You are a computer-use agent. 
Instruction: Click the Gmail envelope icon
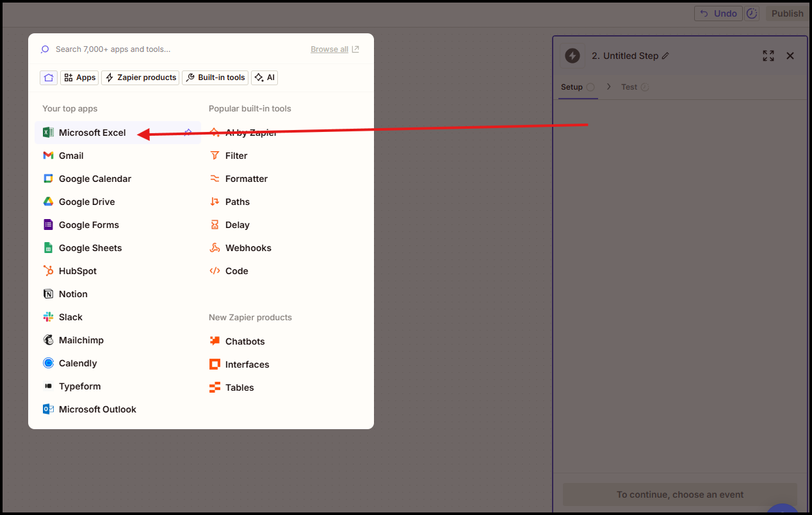(48, 156)
